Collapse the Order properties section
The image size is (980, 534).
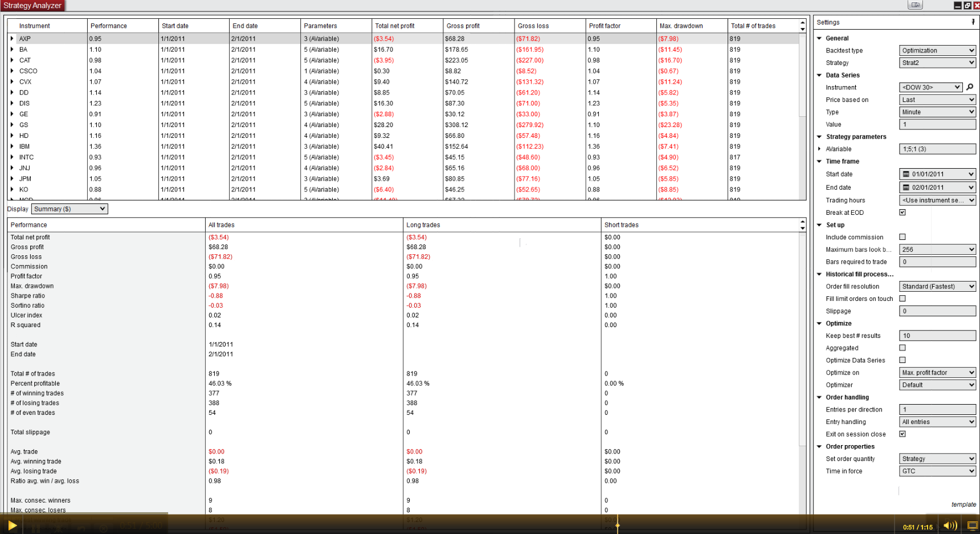[x=819, y=447]
